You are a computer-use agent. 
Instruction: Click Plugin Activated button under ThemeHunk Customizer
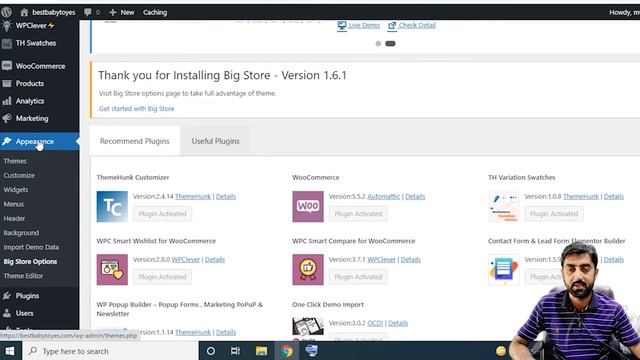[162, 213]
